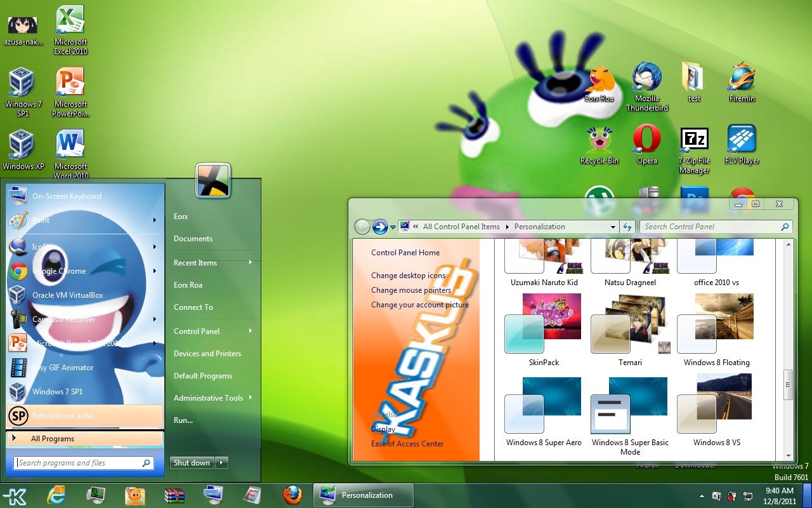
Task: Launch Firemin from the desktop
Action: coord(742,83)
